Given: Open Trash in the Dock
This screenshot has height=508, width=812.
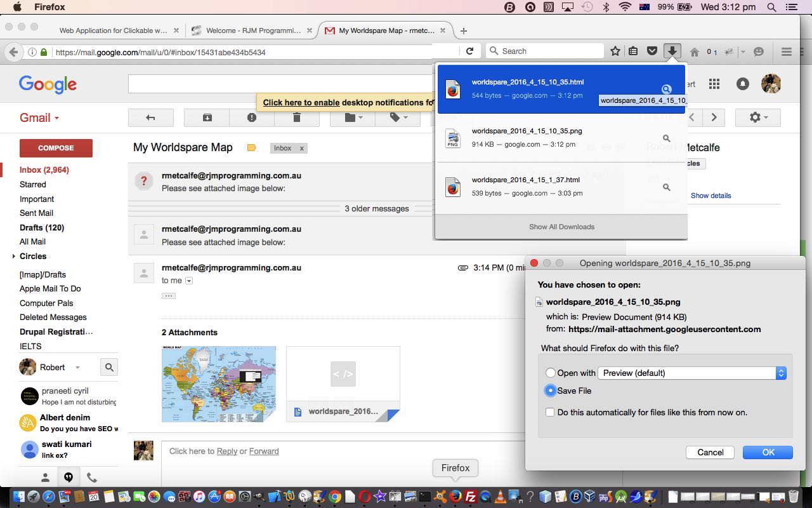Looking at the screenshot, I should [x=793, y=497].
